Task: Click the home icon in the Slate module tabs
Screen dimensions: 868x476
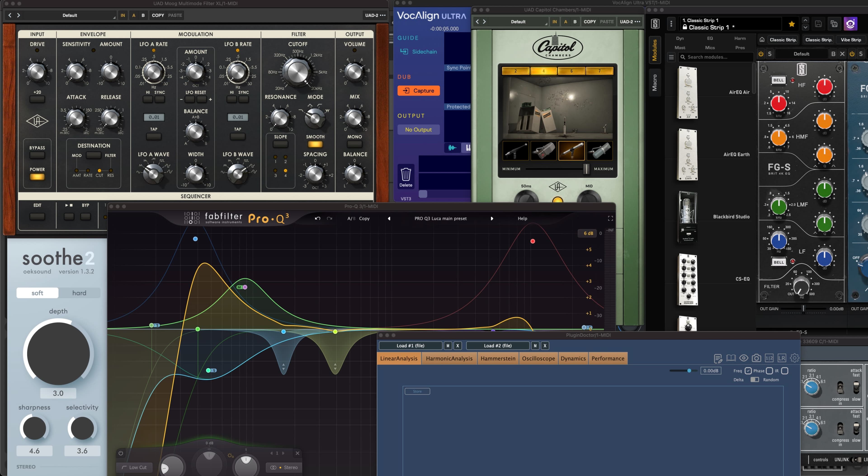Action: [762, 40]
